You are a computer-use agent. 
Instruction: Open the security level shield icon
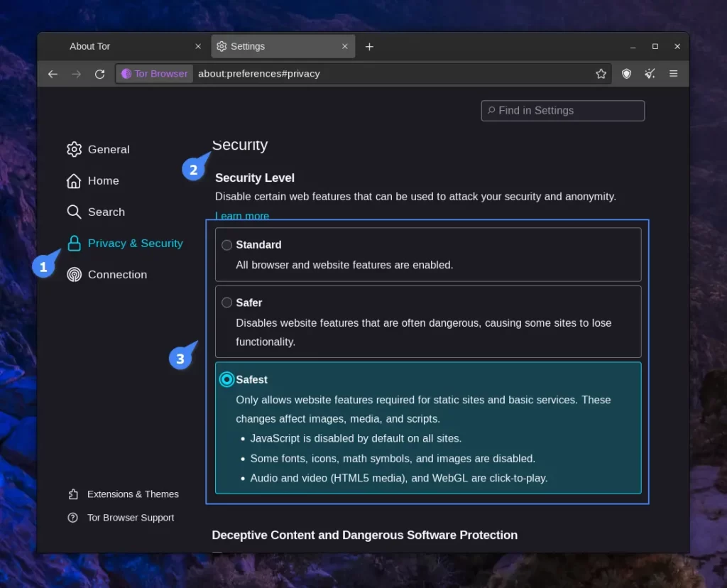[626, 74]
